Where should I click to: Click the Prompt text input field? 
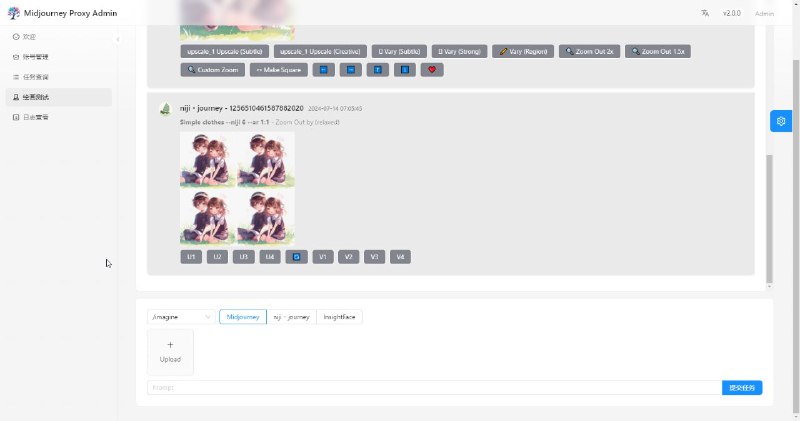click(x=432, y=388)
